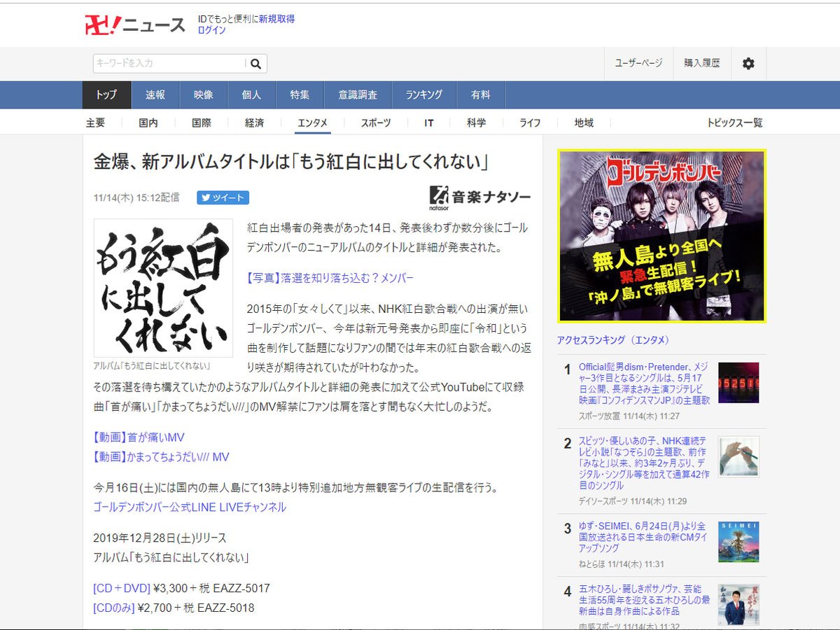The height and width of the screenshot is (630, 840).
Task: Select the ランキング tab
Action: coord(423,95)
